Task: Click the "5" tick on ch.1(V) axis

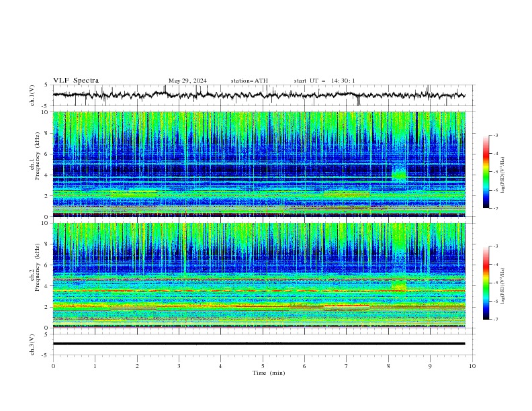Action: coord(46,85)
